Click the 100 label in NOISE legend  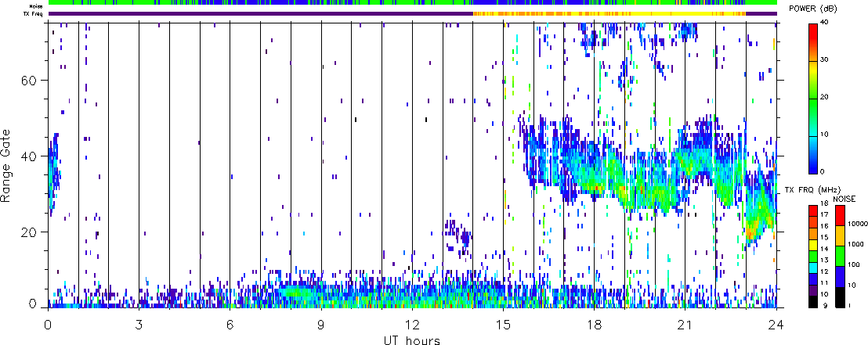click(852, 265)
